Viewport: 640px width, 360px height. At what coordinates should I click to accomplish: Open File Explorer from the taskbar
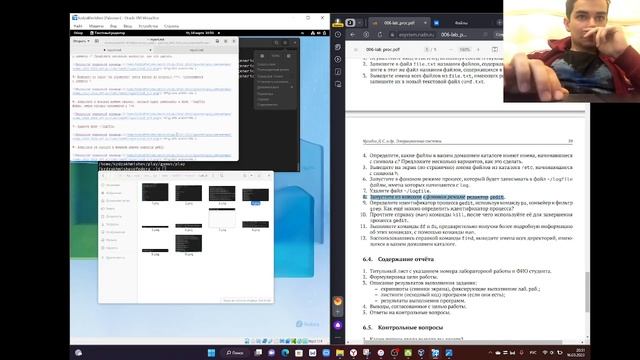click(x=340, y=353)
